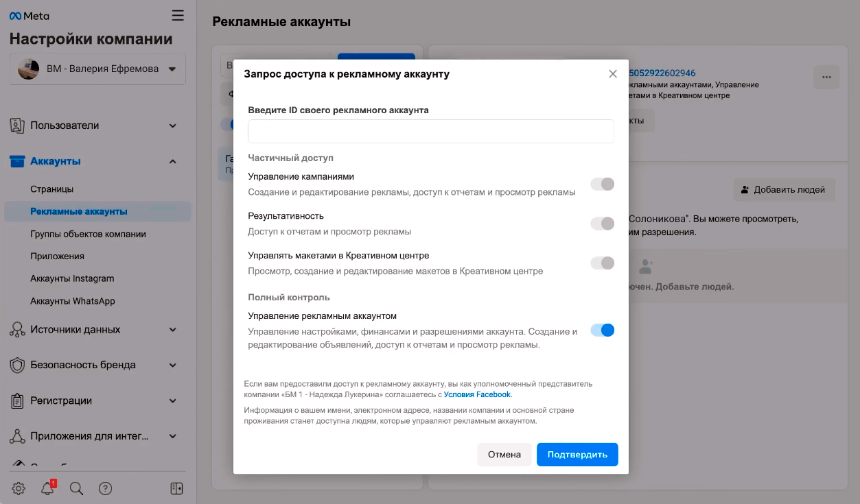Click the Подтвердить button
The height and width of the screenshot is (504, 860).
pyautogui.click(x=577, y=455)
